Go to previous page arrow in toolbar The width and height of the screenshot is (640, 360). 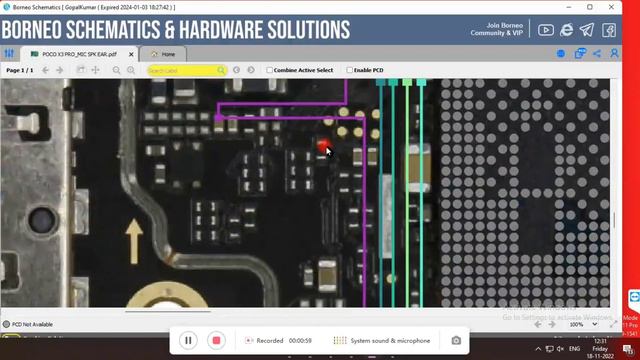pyautogui.click(x=45, y=70)
